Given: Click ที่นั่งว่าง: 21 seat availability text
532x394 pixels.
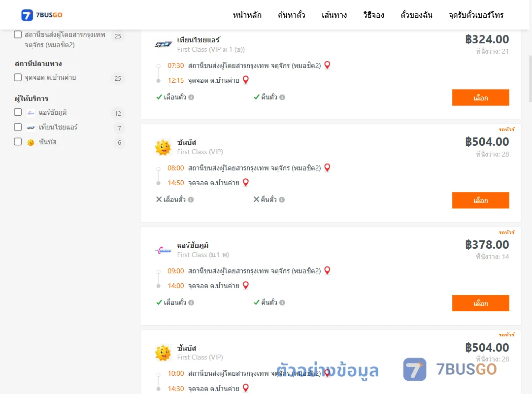Looking at the screenshot, I should coord(492,51).
